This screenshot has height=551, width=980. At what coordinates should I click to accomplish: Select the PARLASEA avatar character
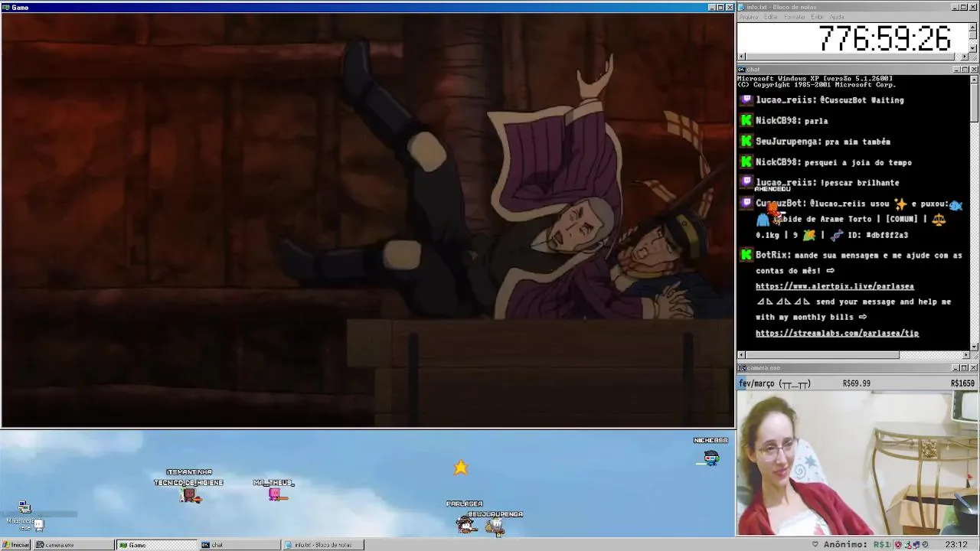tap(465, 524)
